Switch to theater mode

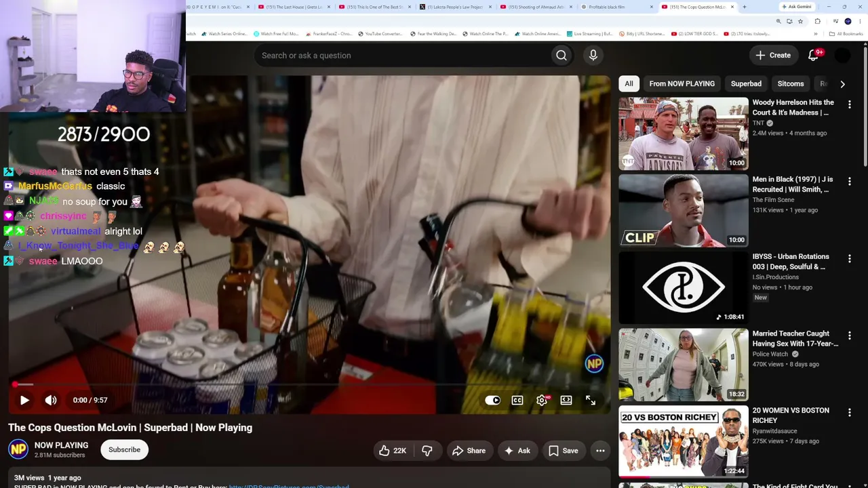pyautogui.click(x=566, y=401)
